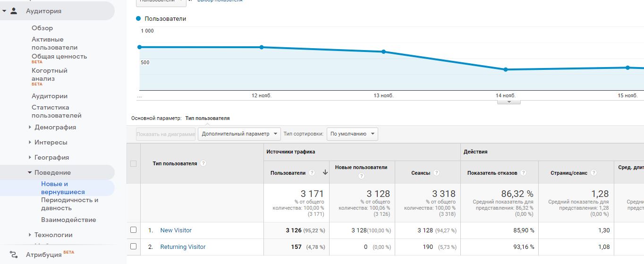This screenshot has width=644, height=264.
Task: Click chart data point for 13 нояб.
Action: pos(383,51)
